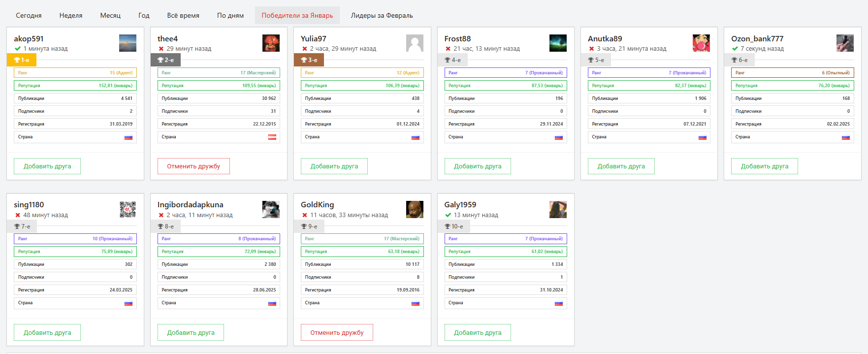Open the Лидеры за Февраль tab
The height and width of the screenshot is (354, 868).
[x=382, y=15]
